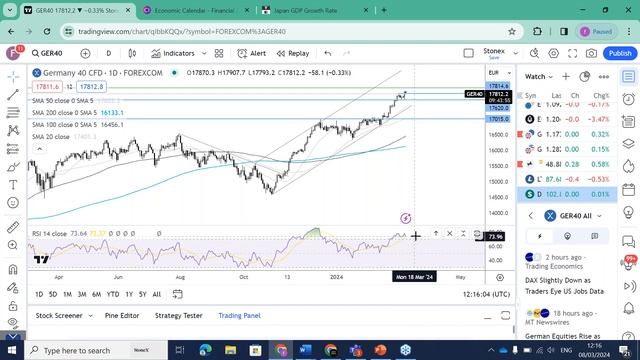Open PowerPoint from the taskbar
The image size is (640, 360).
[x=380, y=350]
